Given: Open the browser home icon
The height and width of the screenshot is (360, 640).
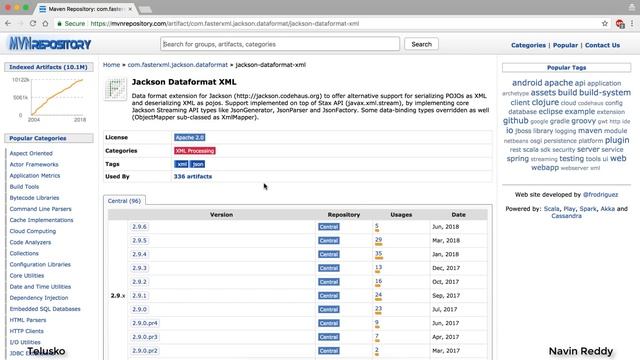Looking at the screenshot, I should pos(45,24).
